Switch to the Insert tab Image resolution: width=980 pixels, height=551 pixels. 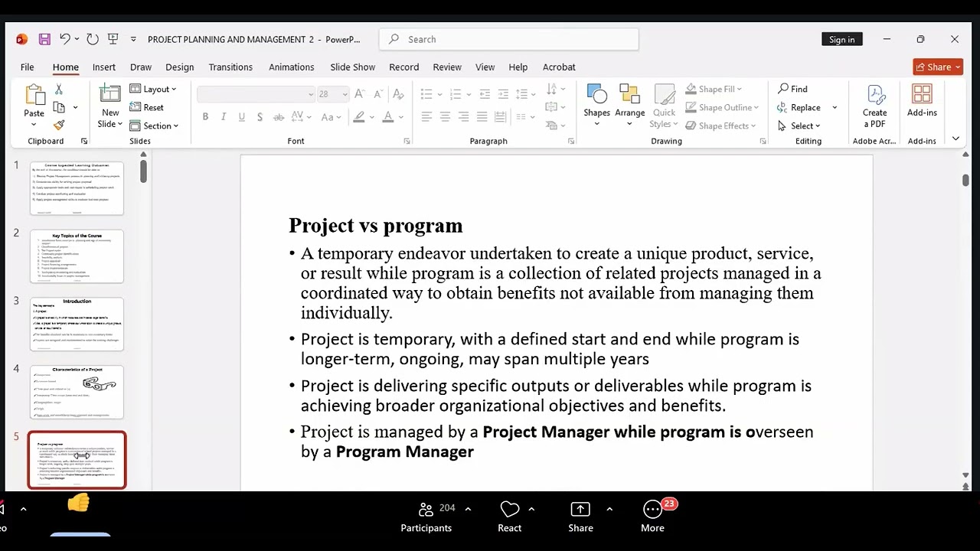click(x=104, y=67)
